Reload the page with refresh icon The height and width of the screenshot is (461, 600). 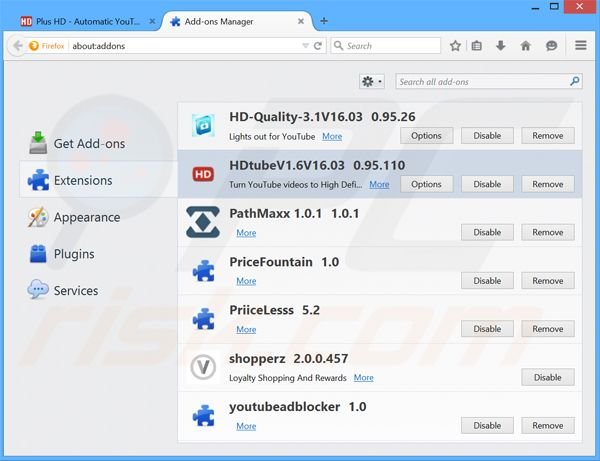tap(318, 46)
